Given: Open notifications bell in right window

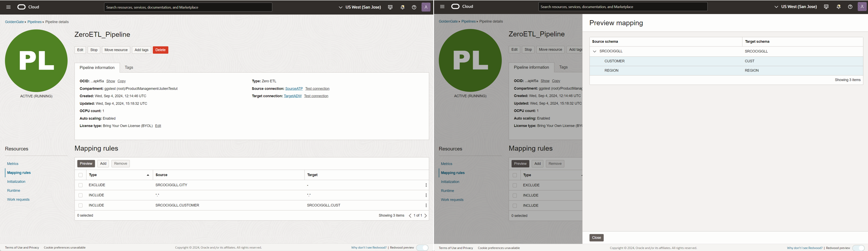Looking at the screenshot, I should [838, 7].
